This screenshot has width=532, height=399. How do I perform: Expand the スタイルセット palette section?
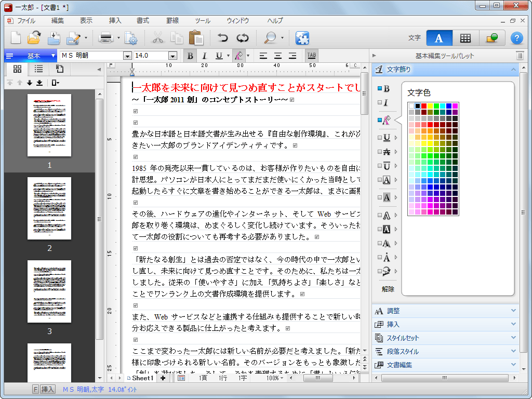click(x=445, y=338)
